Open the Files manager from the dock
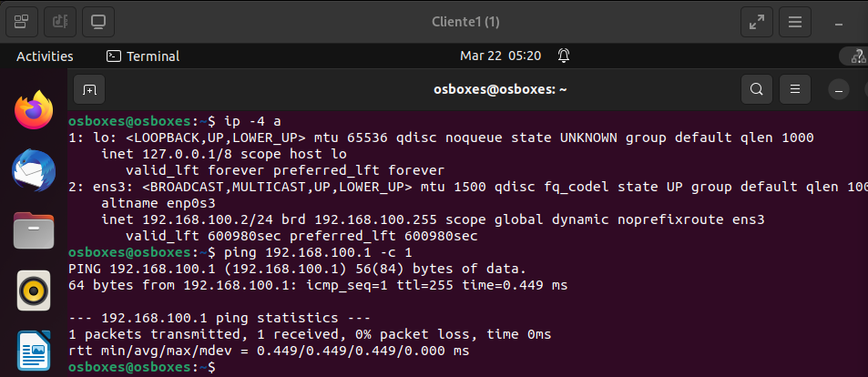The image size is (868, 377). tap(34, 230)
